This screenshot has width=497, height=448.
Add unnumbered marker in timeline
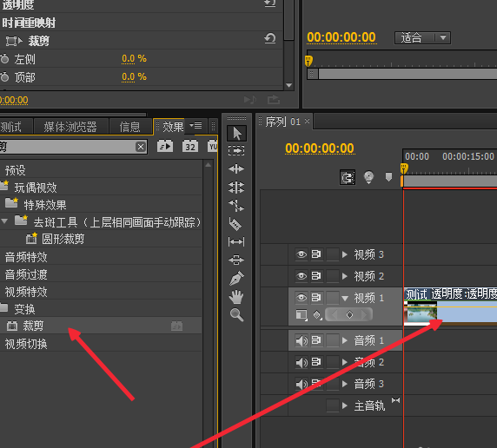[388, 177]
